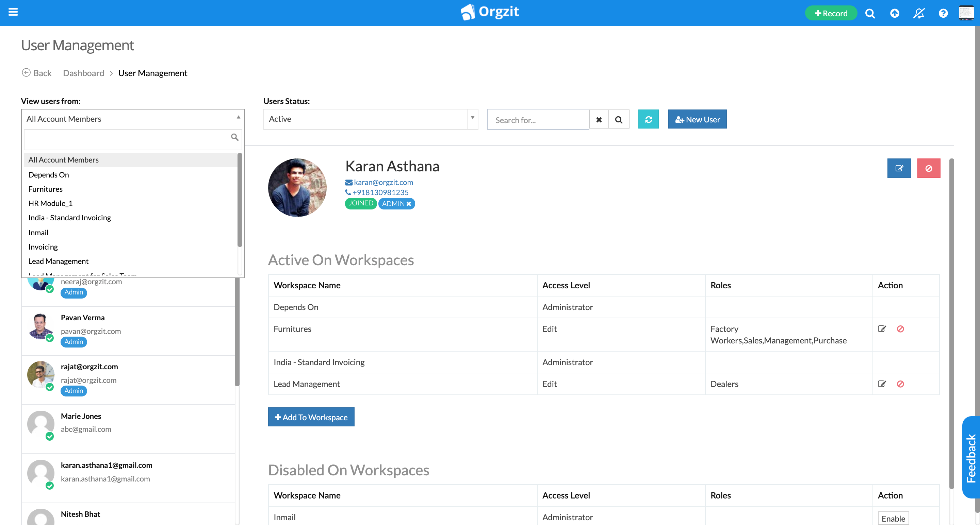Click the dropdown list scrollbar
Image resolution: width=980 pixels, height=525 pixels.
click(x=240, y=200)
